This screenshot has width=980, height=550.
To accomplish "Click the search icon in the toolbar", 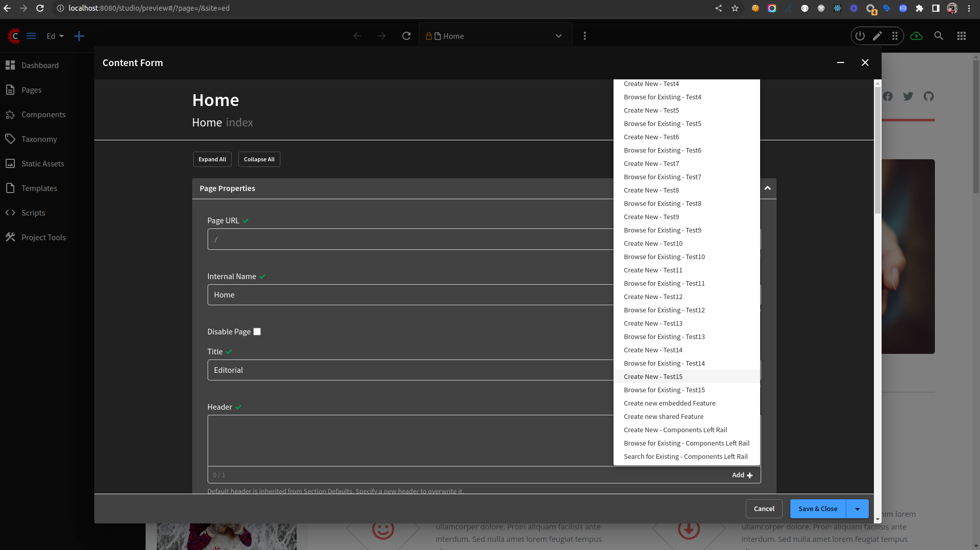I will (939, 36).
